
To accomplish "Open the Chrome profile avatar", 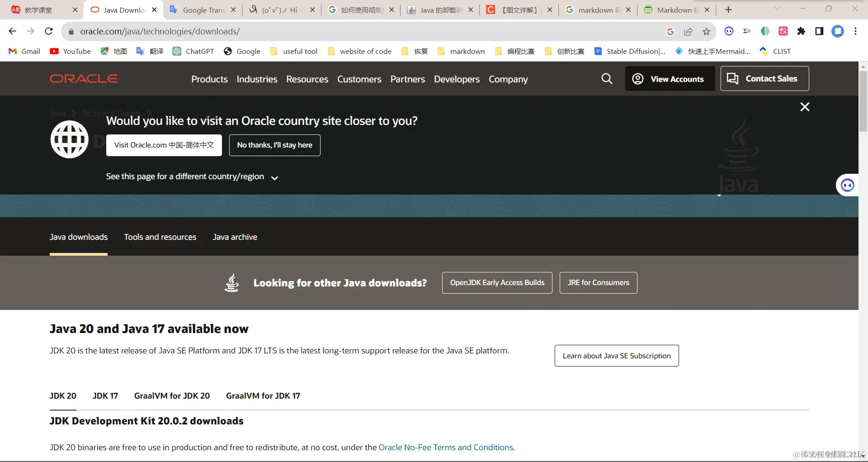I will click(838, 31).
